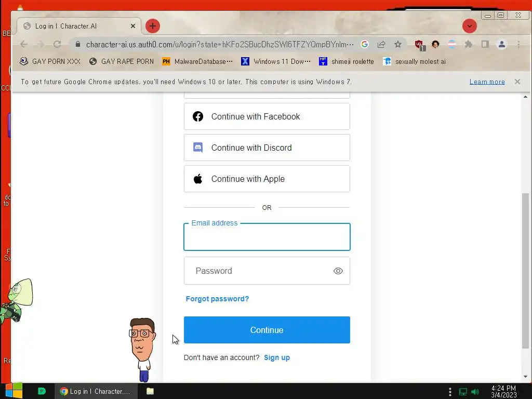
Task: Dismiss the Chrome update infobar
Action: pos(517,82)
